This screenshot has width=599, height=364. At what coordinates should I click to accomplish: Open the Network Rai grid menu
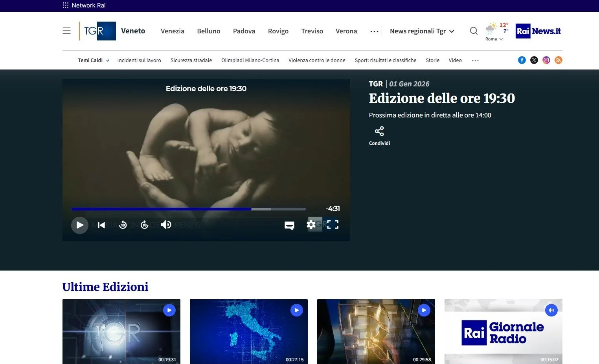pyautogui.click(x=66, y=5)
